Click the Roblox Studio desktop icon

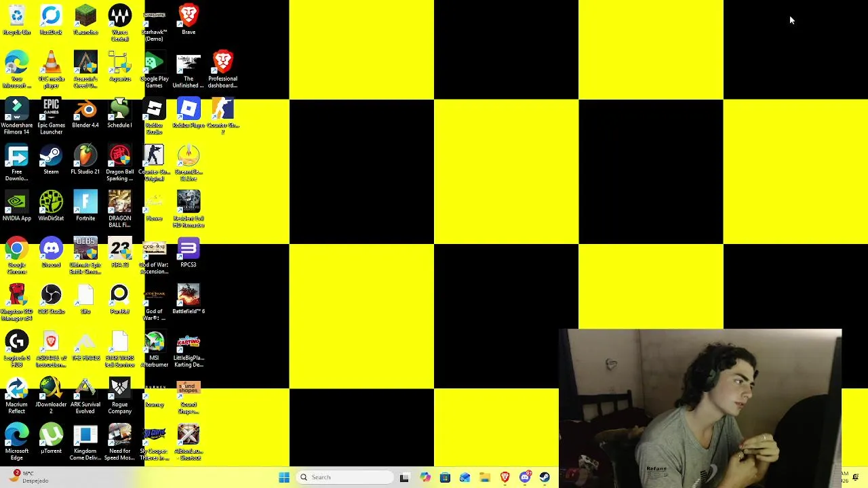point(154,117)
